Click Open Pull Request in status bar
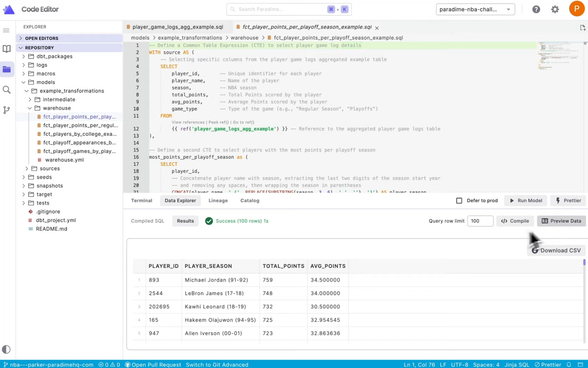 (x=153, y=364)
